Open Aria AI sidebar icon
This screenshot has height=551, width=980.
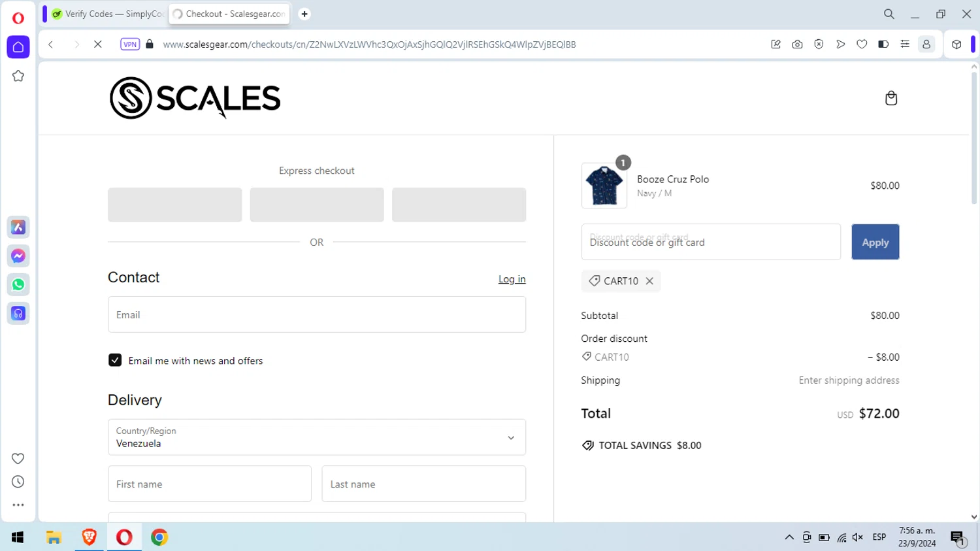tap(18, 227)
